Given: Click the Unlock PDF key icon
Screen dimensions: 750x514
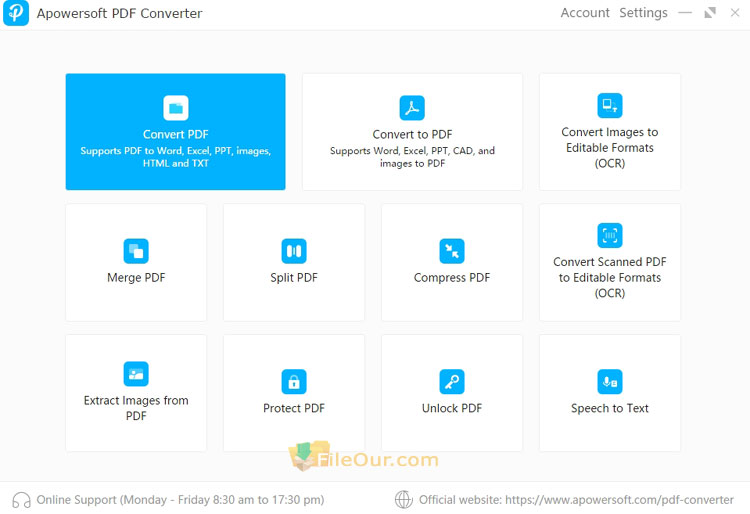Looking at the screenshot, I should click(x=452, y=382).
